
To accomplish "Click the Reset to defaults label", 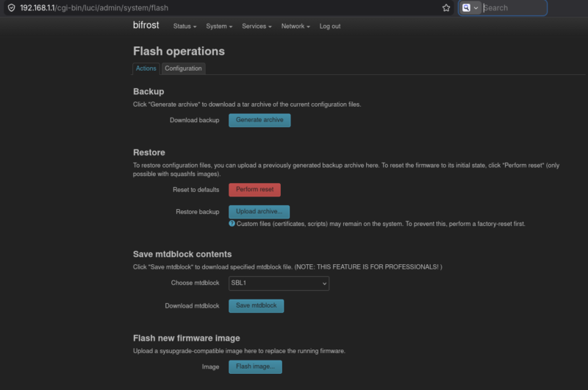I will (x=196, y=190).
